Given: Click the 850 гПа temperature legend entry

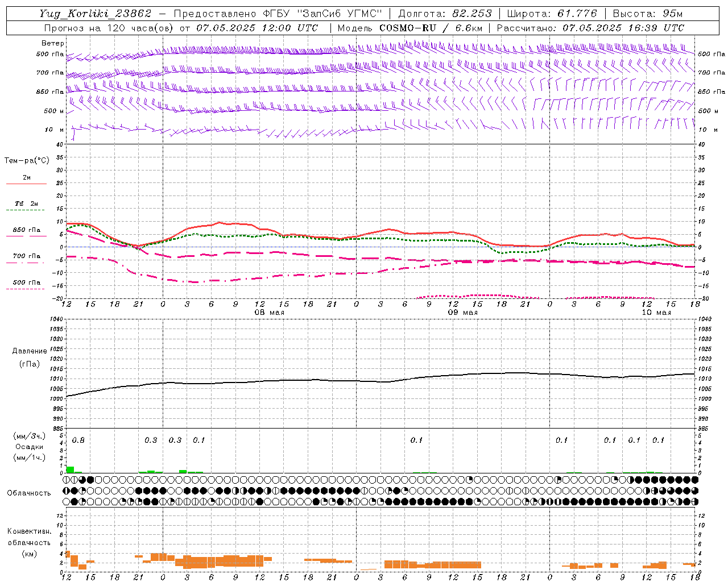Looking at the screenshot, I should pyautogui.click(x=27, y=230).
